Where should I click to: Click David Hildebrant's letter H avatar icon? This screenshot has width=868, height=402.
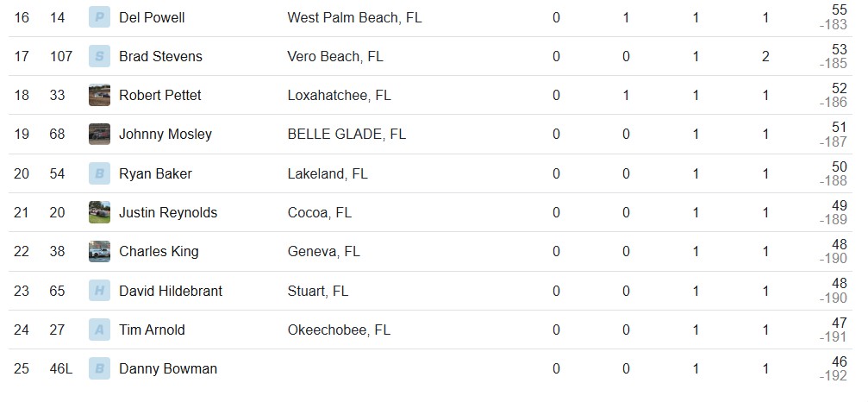point(99,291)
